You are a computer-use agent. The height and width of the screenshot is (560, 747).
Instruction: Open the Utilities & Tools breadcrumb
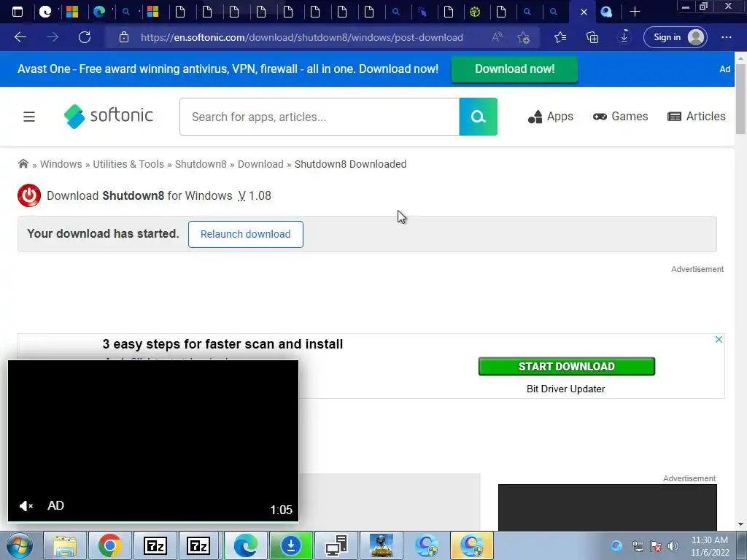tap(128, 164)
